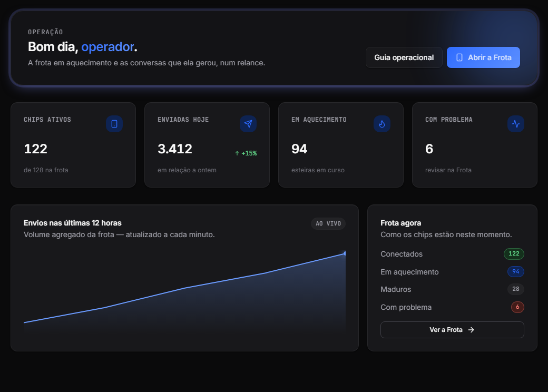Click the 'ENVIADAS HOJE' card label
The height and width of the screenshot is (392, 548).
tap(183, 120)
